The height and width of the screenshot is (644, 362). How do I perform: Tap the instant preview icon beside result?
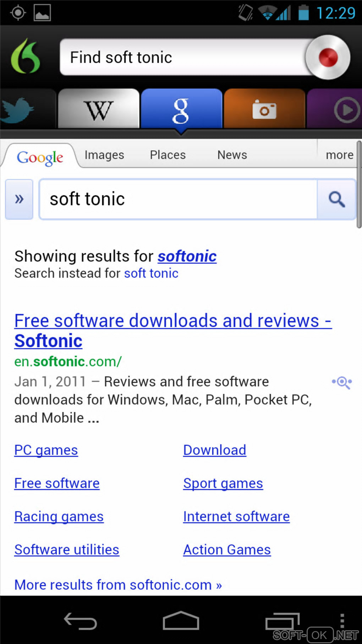[x=342, y=382]
